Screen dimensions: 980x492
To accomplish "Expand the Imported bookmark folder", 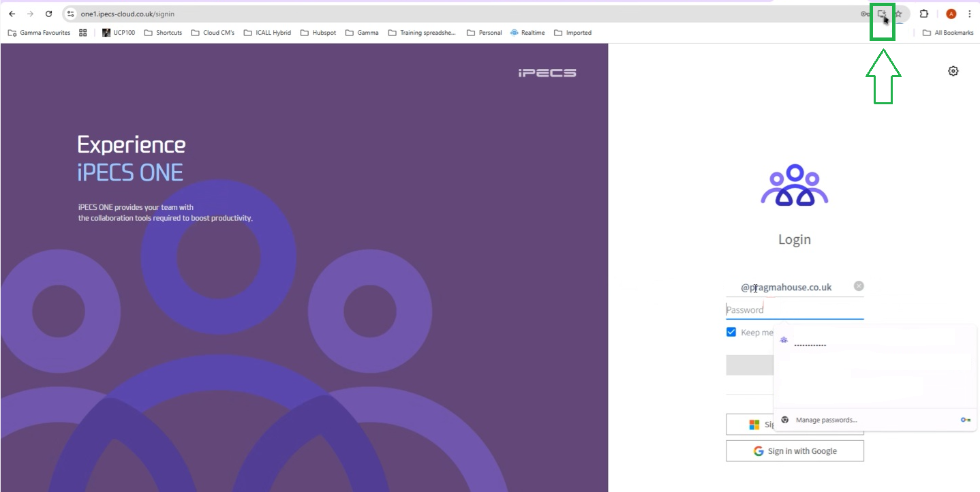I will (572, 33).
